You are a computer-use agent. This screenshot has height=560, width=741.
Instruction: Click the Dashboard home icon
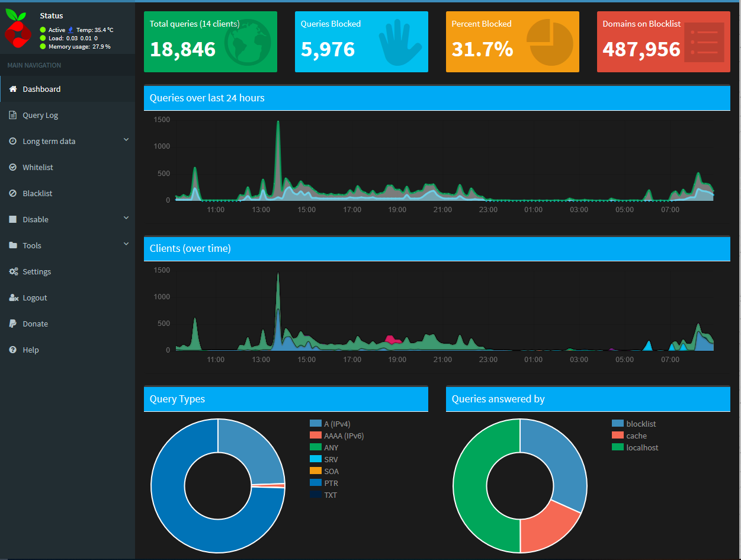(x=13, y=89)
